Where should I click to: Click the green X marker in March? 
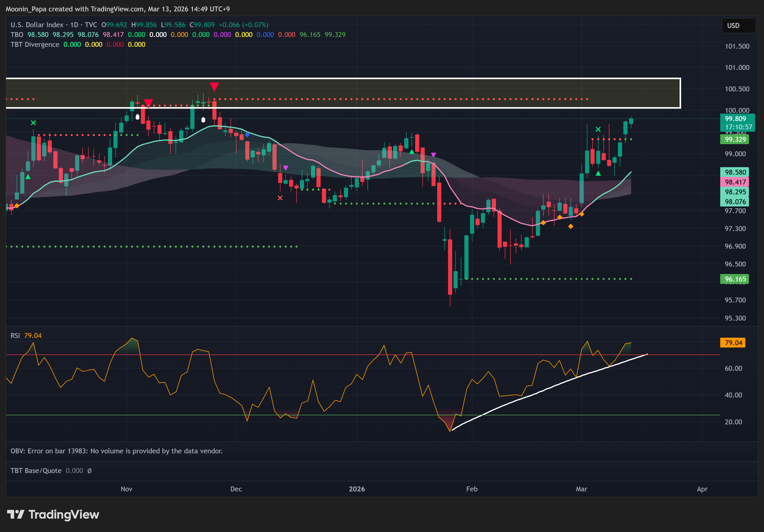598,129
